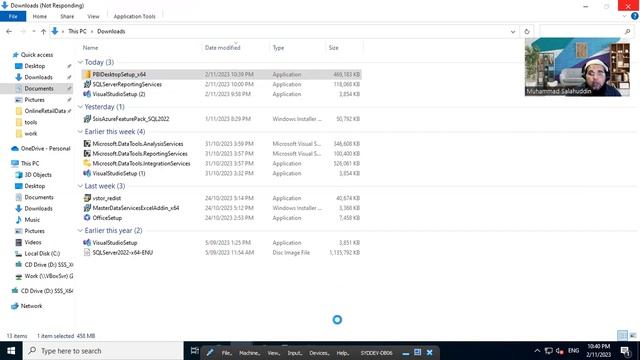Image resolution: width=640 pixels, height=360 pixels.
Task: Open the OnlineRetailData pinned folder
Action: coord(45,111)
